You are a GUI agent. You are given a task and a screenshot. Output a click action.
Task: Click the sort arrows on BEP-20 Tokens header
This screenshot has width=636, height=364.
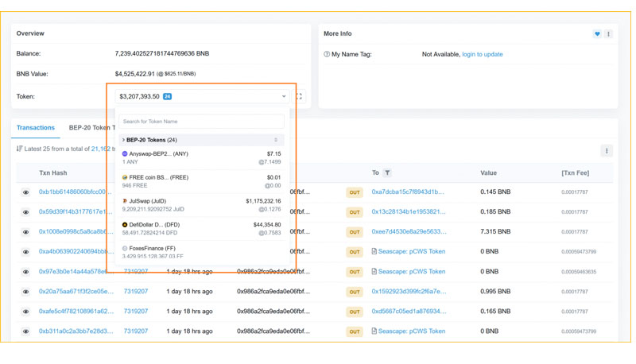point(276,140)
